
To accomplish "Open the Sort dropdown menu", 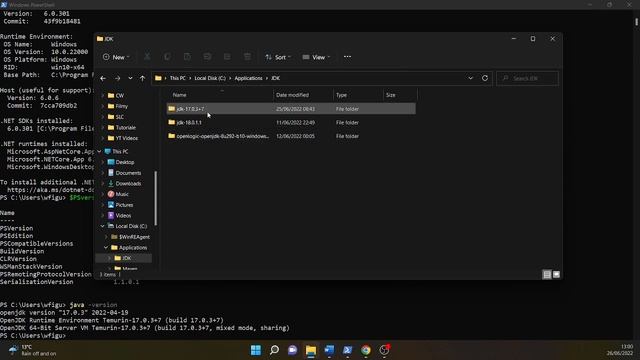I will point(278,57).
